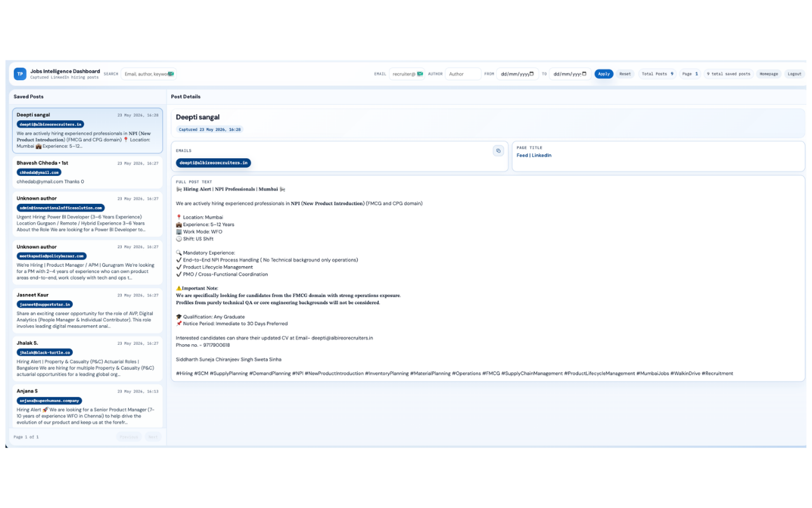Click the Apply filters button
This screenshot has width=812, height=508.
[x=604, y=74]
